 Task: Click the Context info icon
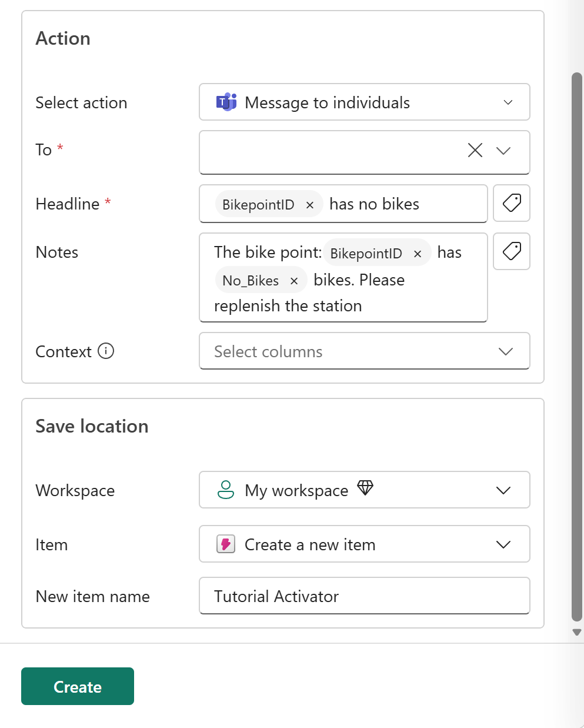click(106, 351)
